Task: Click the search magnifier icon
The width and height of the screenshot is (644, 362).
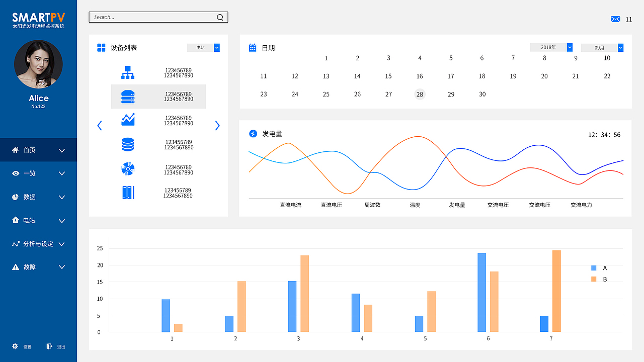Action: click(220, 17)
